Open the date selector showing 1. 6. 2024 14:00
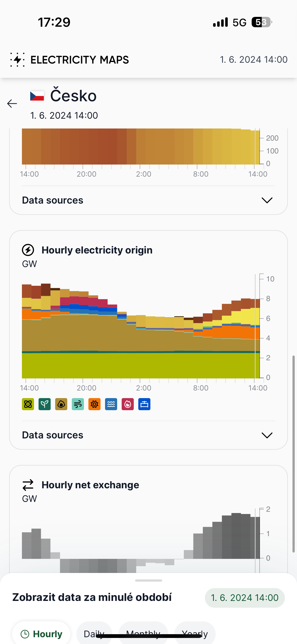The height and width of the screenshot is (644, 297). [244, 598]
